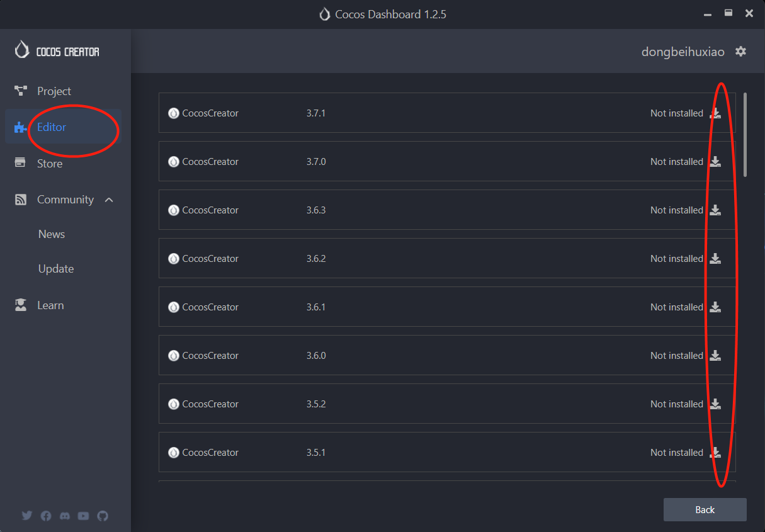Click the Editor puzzle icon in the sidebar

coord(21,127)
